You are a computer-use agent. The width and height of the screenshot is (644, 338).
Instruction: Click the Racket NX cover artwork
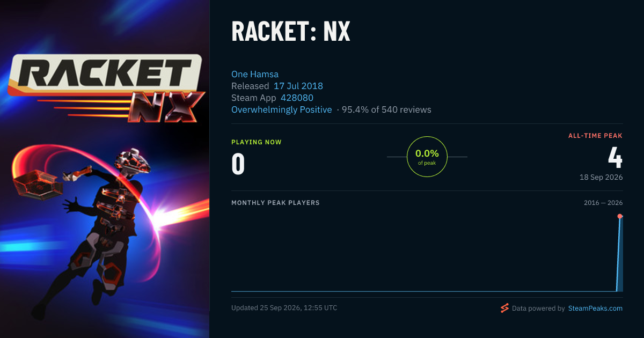pyautogui.click(x=105, y=169)
